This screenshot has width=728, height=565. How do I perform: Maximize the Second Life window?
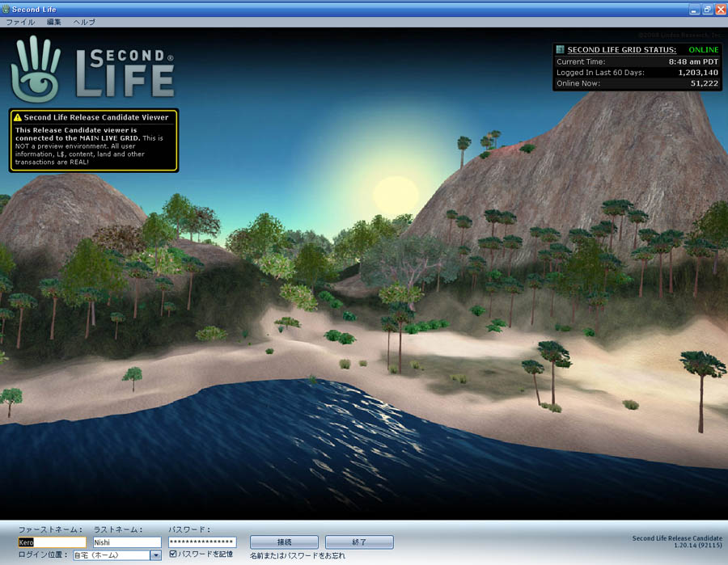click(708, 9)
